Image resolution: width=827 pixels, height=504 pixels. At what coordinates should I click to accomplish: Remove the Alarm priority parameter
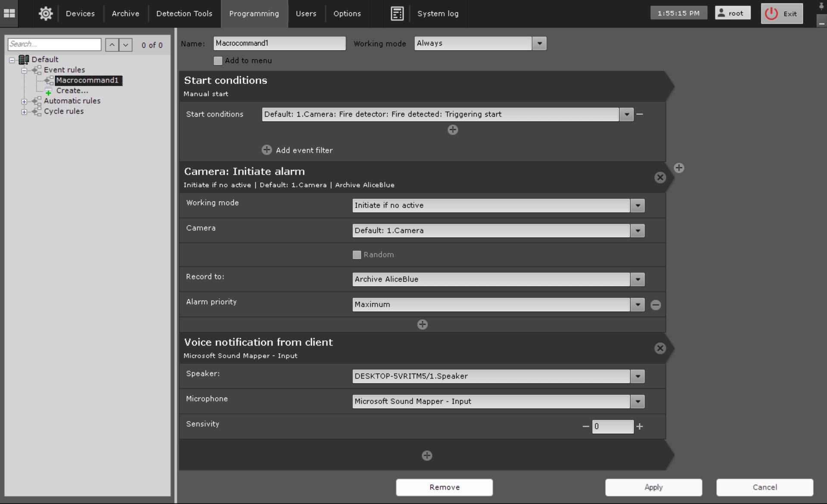[x=656, y=305]
